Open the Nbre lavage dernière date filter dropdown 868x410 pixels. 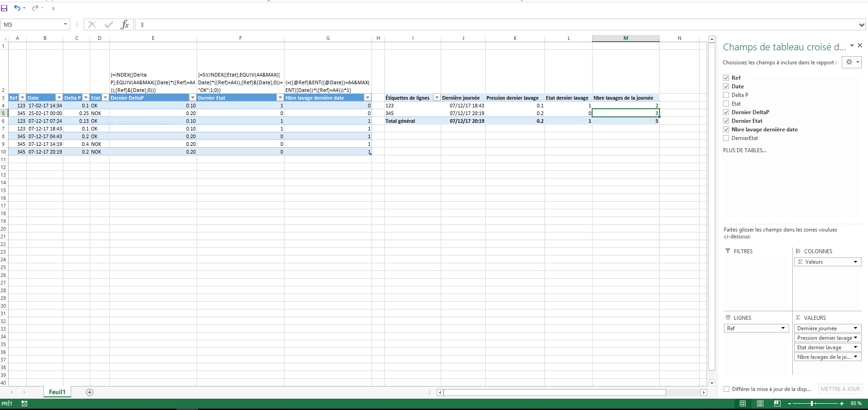click(367, 98)
